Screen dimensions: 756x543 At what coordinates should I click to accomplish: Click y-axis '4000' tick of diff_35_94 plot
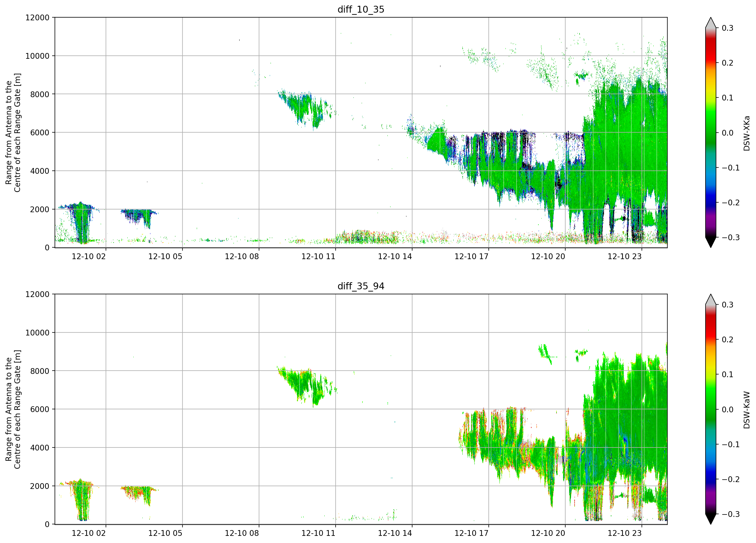(x=40, y=448)
